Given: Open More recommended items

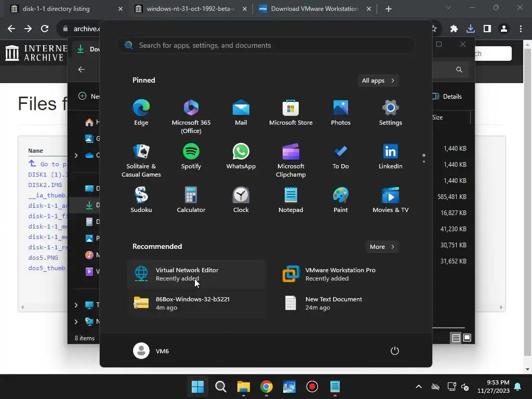Looking at the screenshot, I should [382, 247].
